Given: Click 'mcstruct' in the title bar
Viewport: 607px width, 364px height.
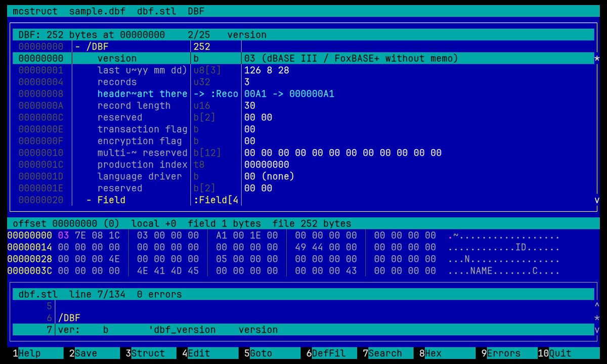Looking at the screenshot, I should tap(35, 11).
